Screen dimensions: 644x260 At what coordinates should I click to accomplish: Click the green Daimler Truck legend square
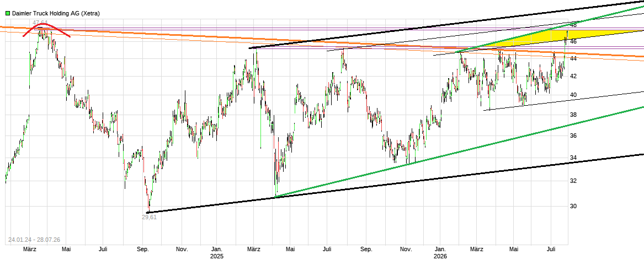pyautogui.click(x=8, y=13)
